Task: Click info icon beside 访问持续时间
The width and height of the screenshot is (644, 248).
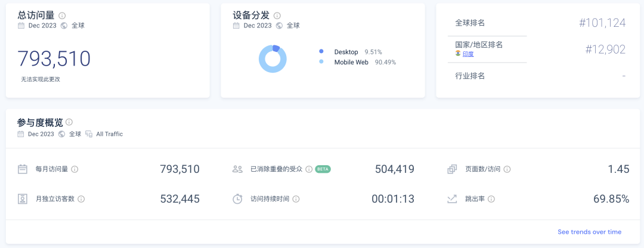Action: (x=296, y=199)
